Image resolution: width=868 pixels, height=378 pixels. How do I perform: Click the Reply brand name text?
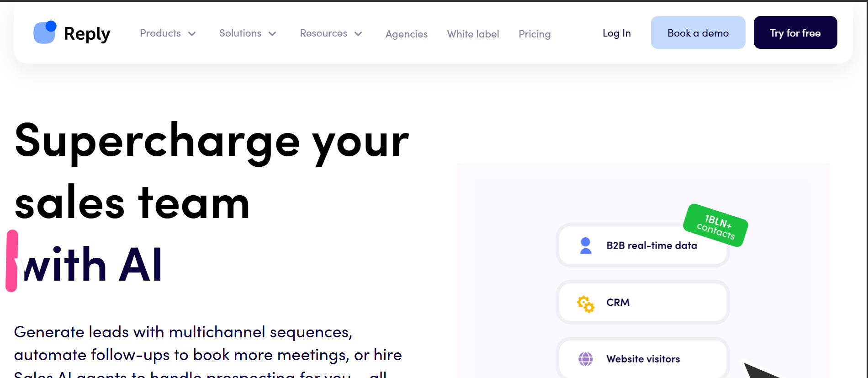[87, 33]
